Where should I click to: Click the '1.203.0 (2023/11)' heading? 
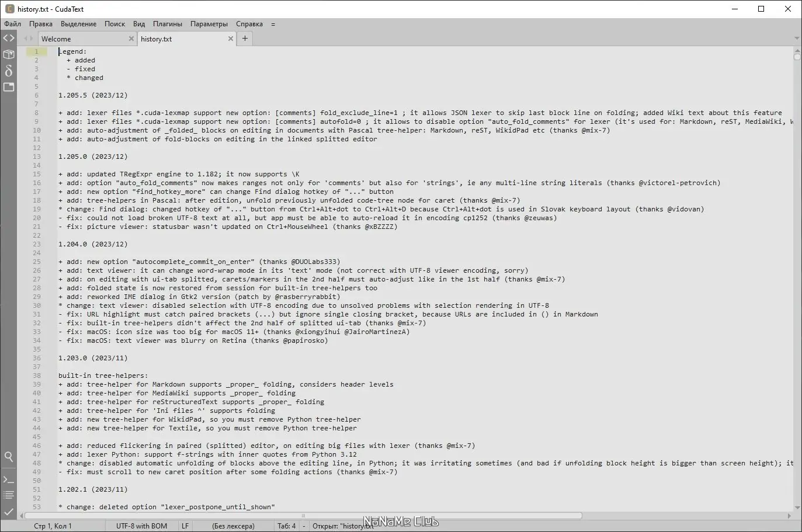(93, 358)
